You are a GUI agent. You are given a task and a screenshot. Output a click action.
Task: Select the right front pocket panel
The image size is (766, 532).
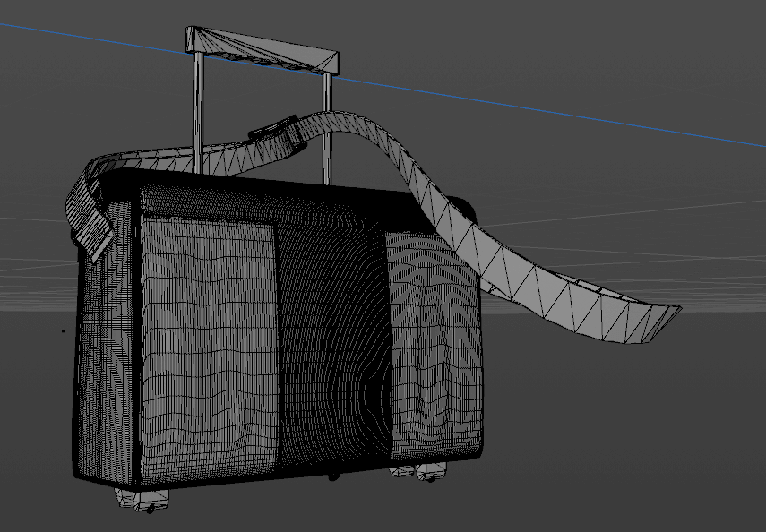pos(432,349)
